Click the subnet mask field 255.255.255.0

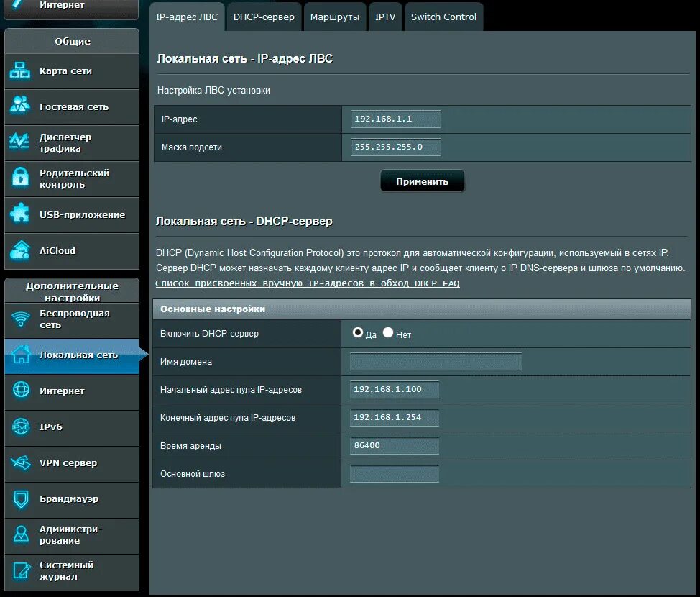point(395,147)
